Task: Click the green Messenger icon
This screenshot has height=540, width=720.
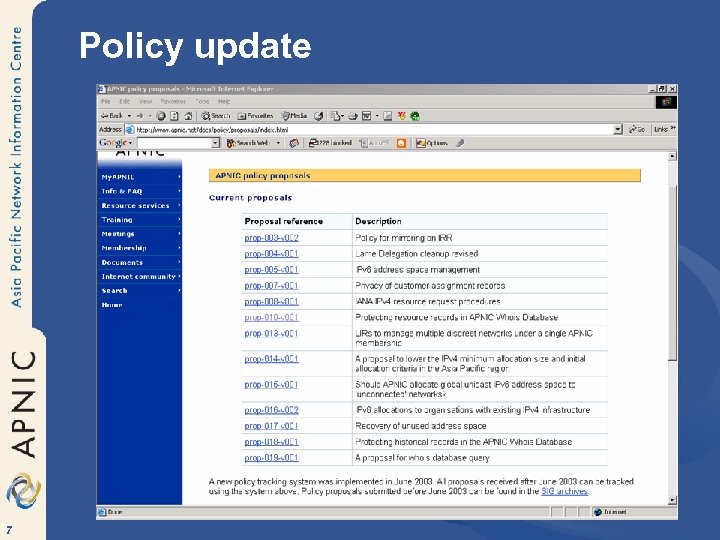Action: (415, 116)
